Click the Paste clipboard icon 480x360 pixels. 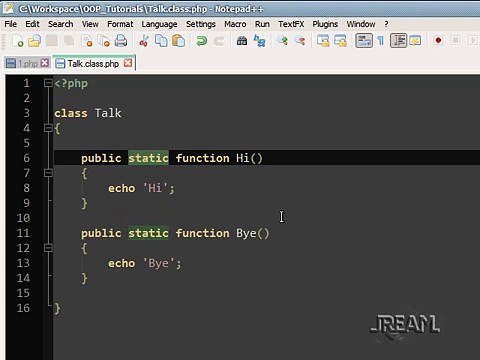pos(178,41)
